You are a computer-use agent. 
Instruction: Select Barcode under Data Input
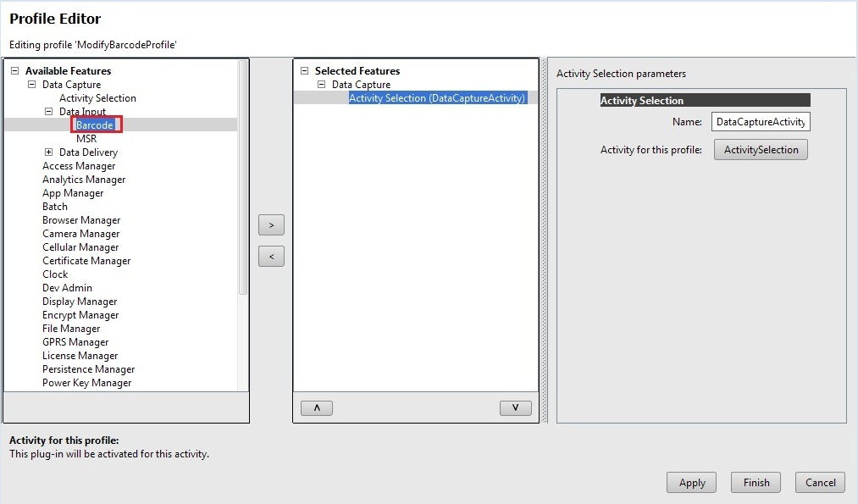coord(94,125)
